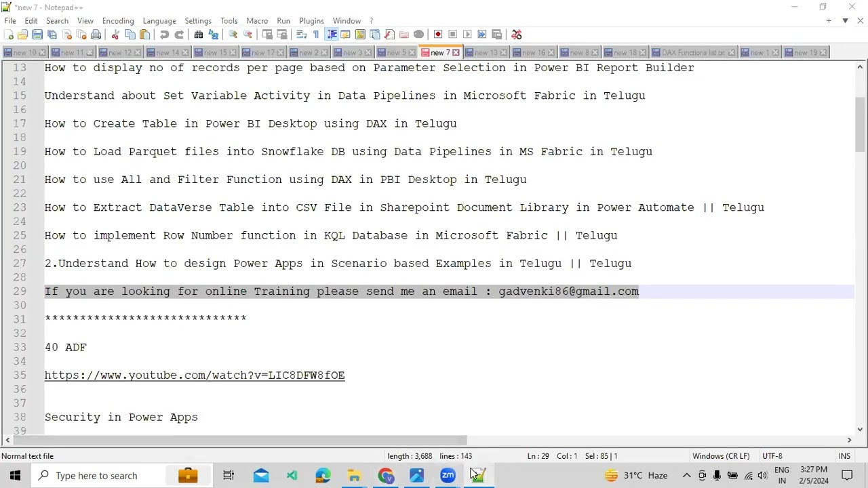Open Find using the binoculars icon
The height and width of the screenshot is (488, 868).
pyautogui.click(x=199, y=35)
